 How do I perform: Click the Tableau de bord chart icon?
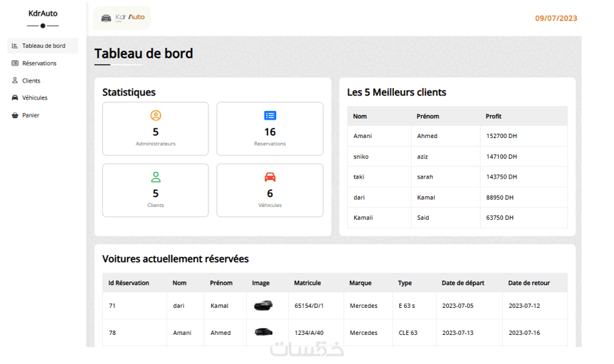[15, 46]
